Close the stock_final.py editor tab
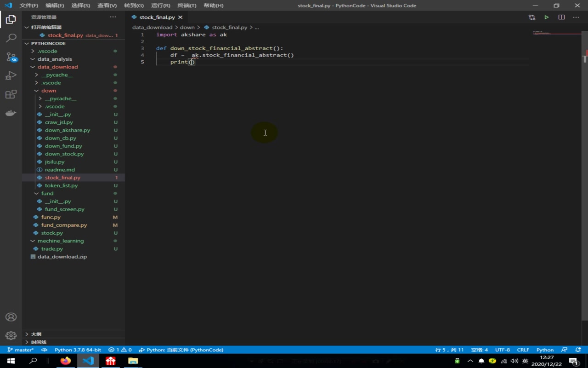 (181, 17)
